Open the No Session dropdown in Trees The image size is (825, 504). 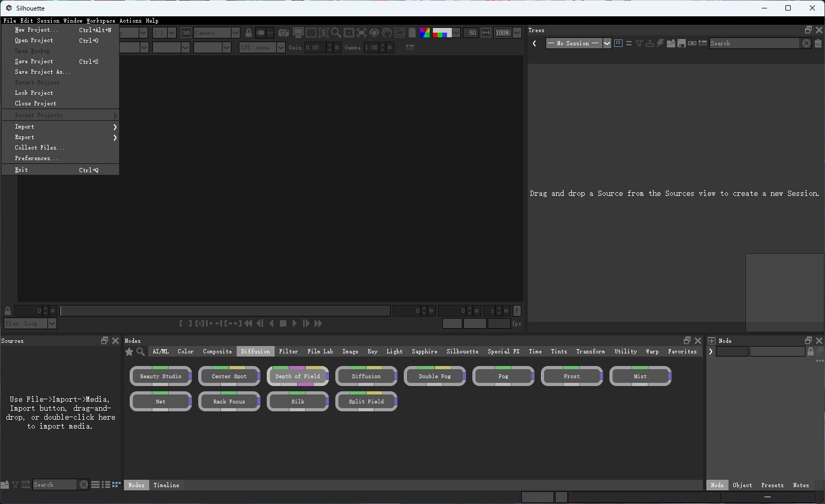tap(578, 43)
